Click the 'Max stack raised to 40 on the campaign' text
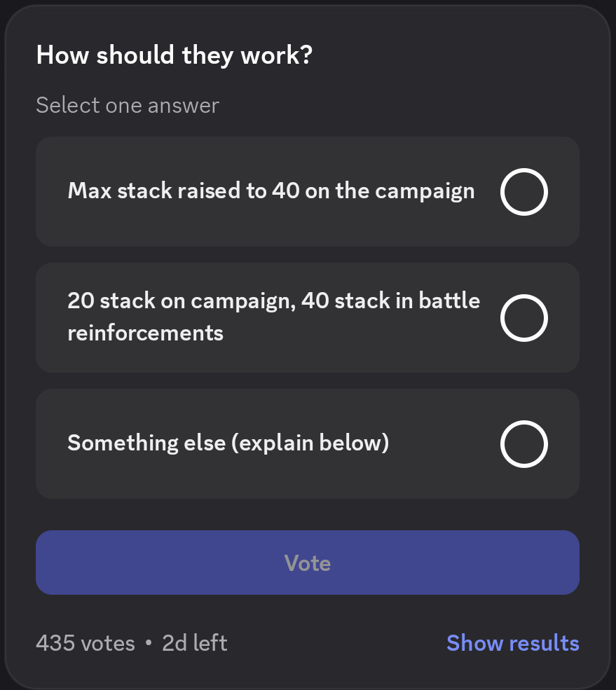Image resolution: width=616 pixels, height=690 pixels. coord(271,191)
